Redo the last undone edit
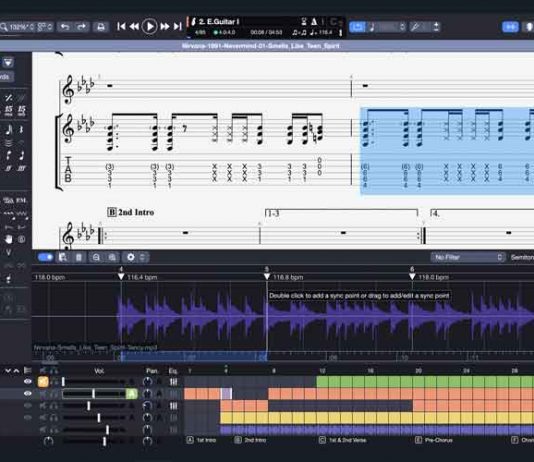Screen dimensions: 534x462 (x=81, y=27)
